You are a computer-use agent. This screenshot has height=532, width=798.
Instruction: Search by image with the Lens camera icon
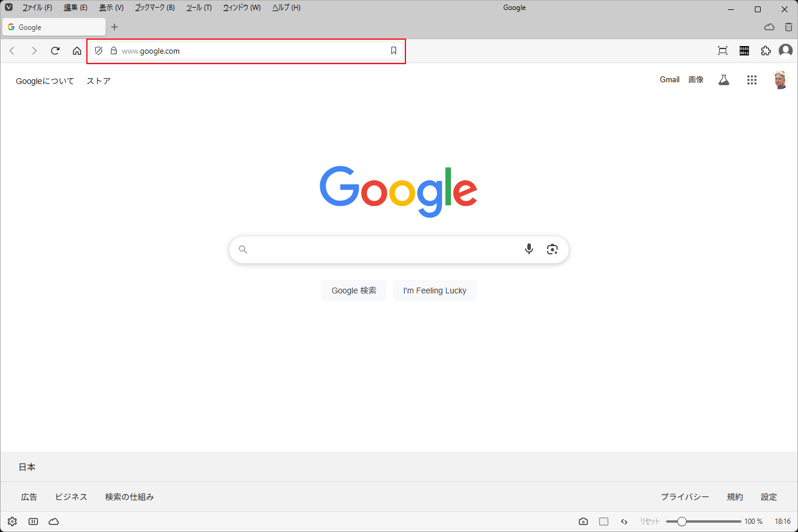coord(552,250)
